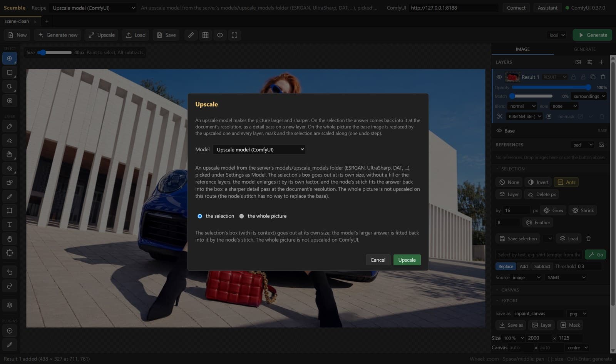616x364 pixels.
Task: Select the scene-clean document tab
Action: coord(17,22)
